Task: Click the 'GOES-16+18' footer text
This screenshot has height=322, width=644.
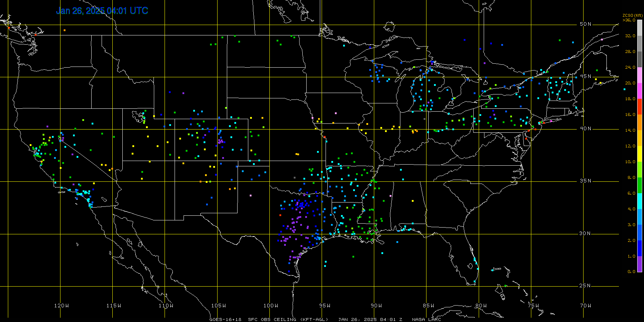Action: [x=225, y=319]
